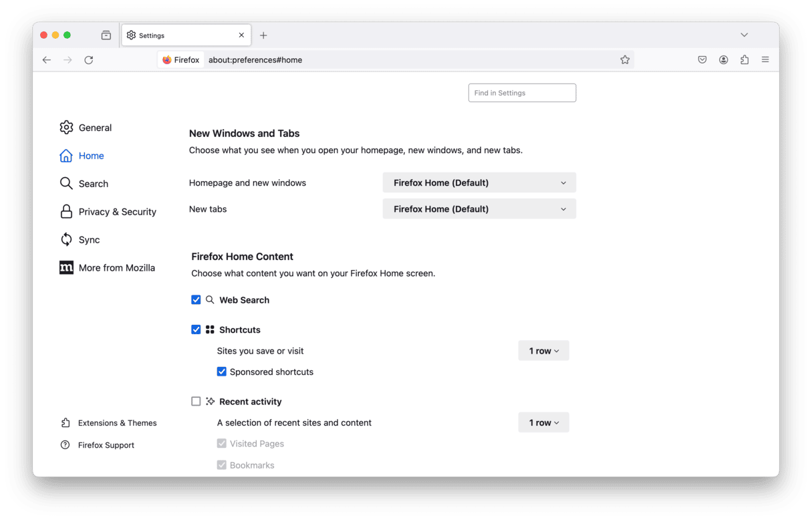Expand the list all tabs chevron
Viewport: 812px width, 520px height.
744,35
